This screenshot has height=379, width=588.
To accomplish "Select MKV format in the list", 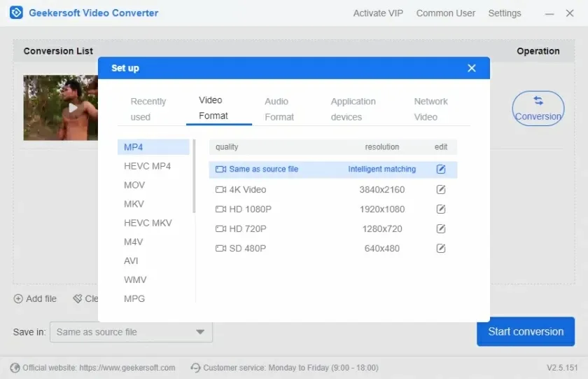I will click(134, 204).
